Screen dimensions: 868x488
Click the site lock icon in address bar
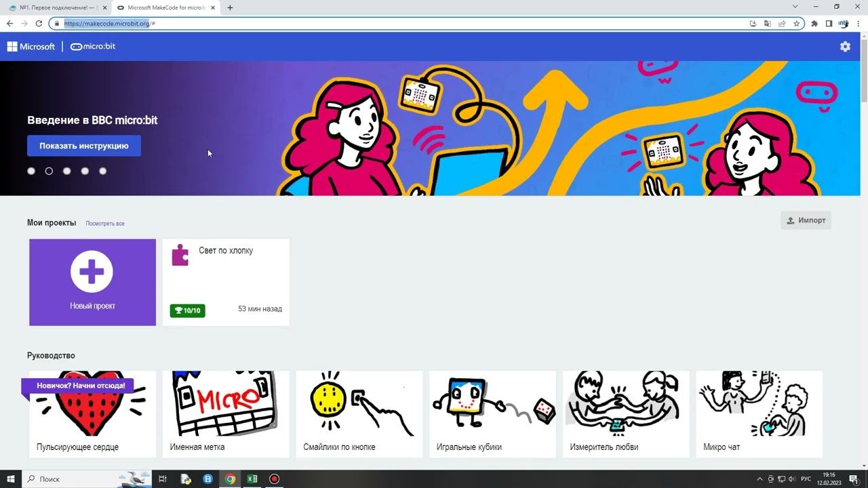(57, 23)
